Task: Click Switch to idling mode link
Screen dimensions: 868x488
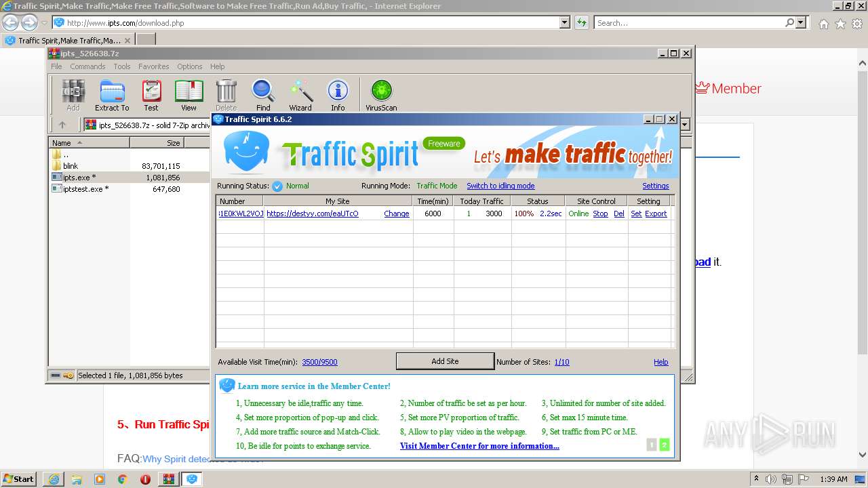Action: click(500, 186)
